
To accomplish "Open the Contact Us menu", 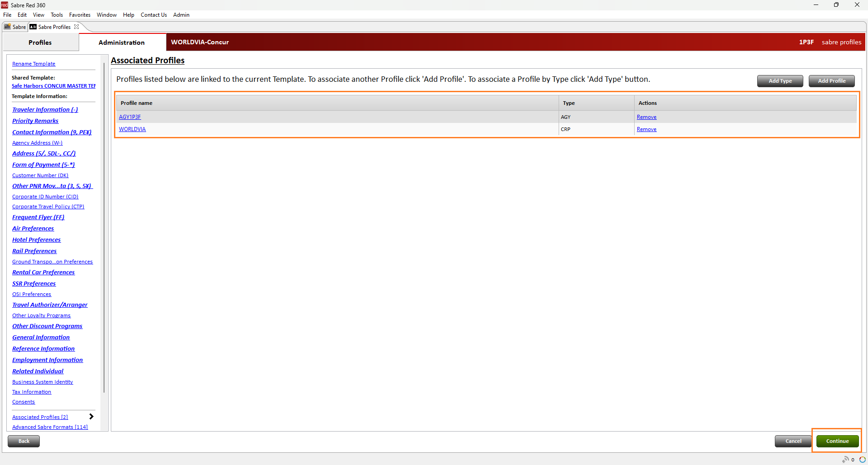I will pos(154,15).
